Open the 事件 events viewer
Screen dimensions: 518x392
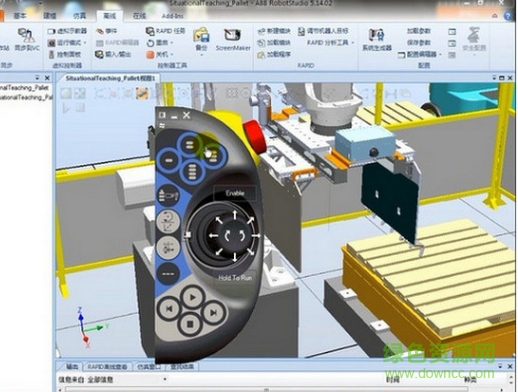click(107, 31)
